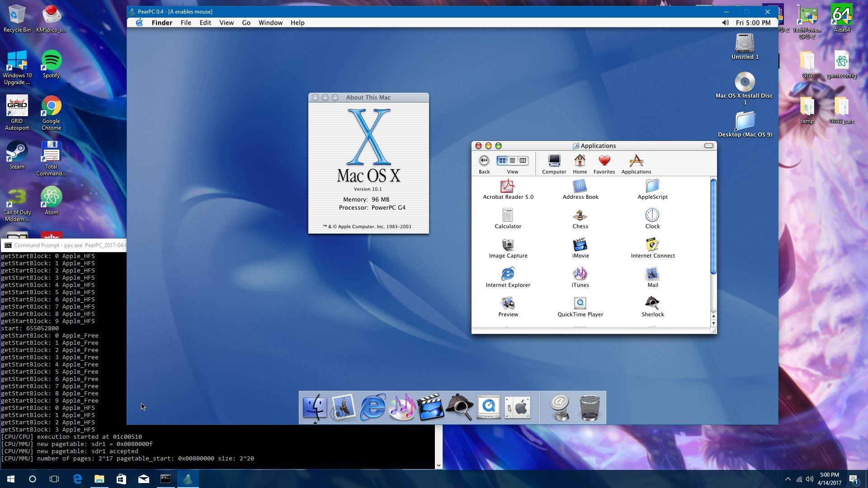Click QuickTime Player icon in the Dock
The width and height of the screenshot is (868, 488).
pos(488,407)
